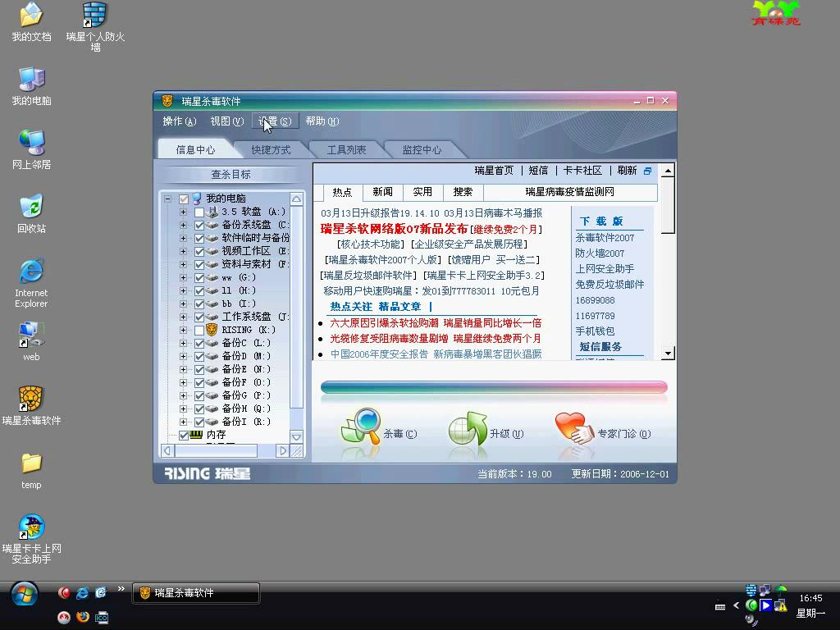Click the 升级 upgrade globe icon
This screenshot has width=840, height=630.
tap(468, 428)
